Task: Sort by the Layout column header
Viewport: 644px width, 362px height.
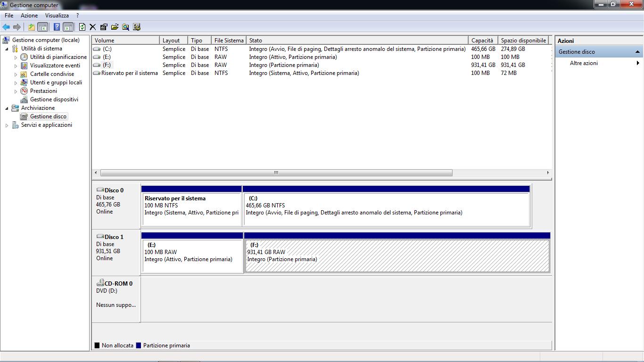Action: [173, 41]
